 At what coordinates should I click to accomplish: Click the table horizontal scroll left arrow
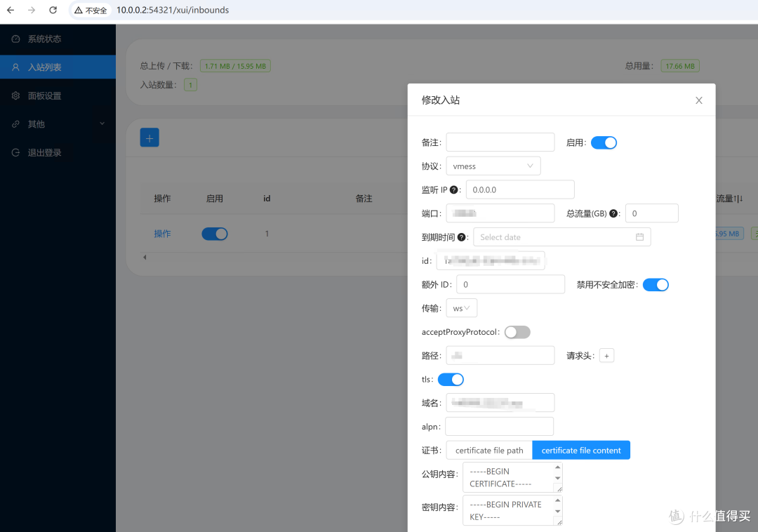point(145,258)
